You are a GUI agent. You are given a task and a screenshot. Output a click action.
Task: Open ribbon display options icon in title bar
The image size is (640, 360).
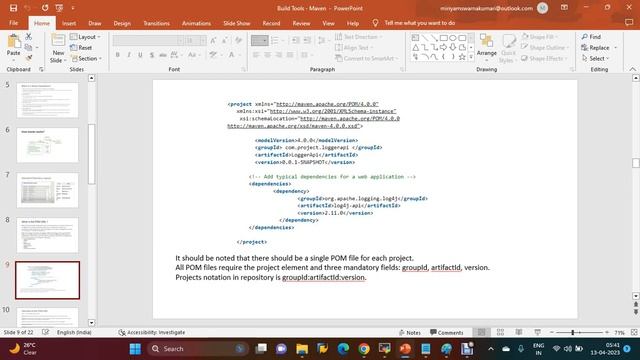[x=564, y=8]
